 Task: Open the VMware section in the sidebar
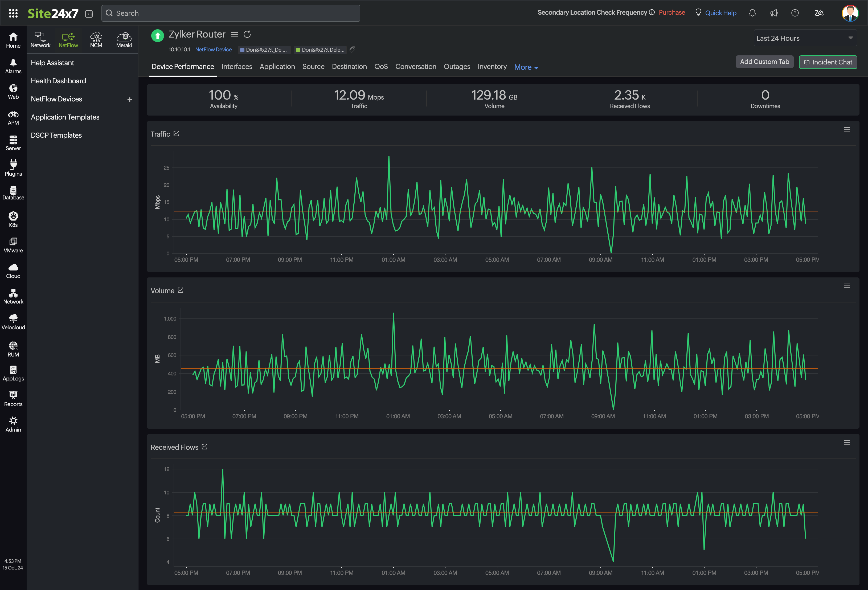click(13, 245)
